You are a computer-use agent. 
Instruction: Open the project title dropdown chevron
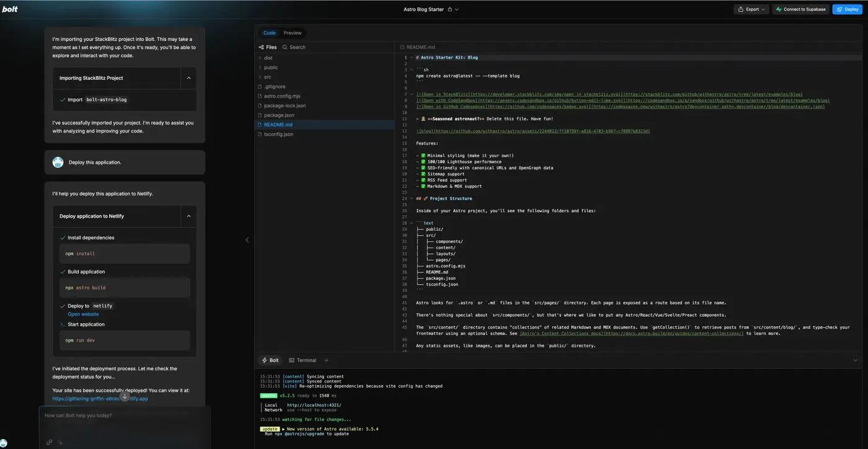coord(458,9)
